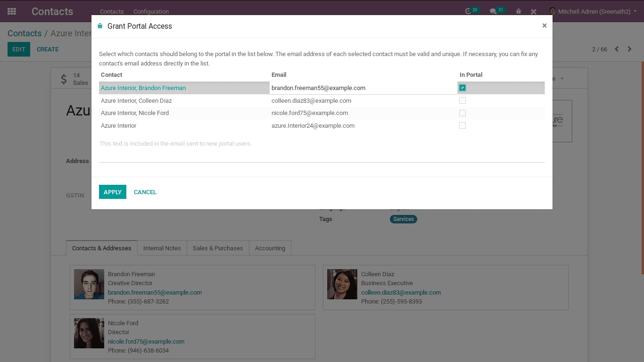Viewport: 644px width, 362px height.
Task: Click the portal email message text area
Action: tap(322, 150)
